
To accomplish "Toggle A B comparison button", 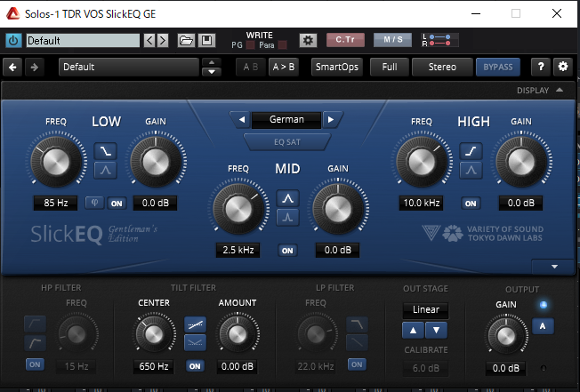I will pyautogui.click(x=251, y=67).
